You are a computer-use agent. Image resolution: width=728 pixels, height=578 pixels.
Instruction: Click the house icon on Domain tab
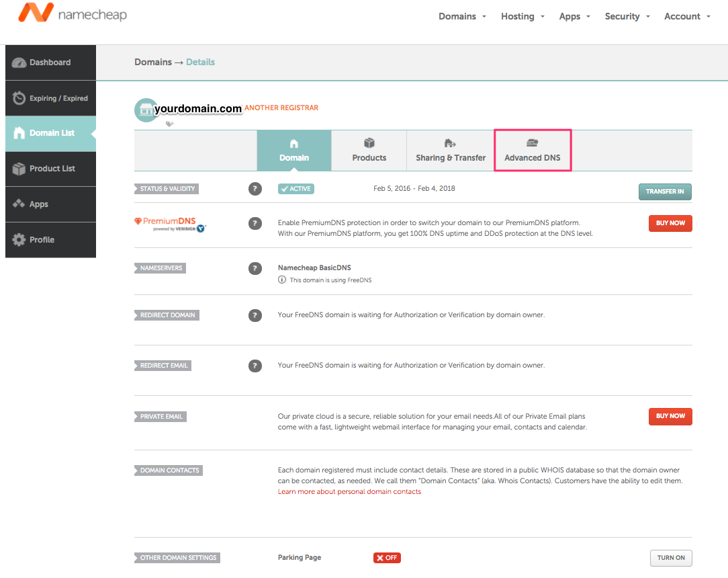pyautogui.click(x=294, y=144)
